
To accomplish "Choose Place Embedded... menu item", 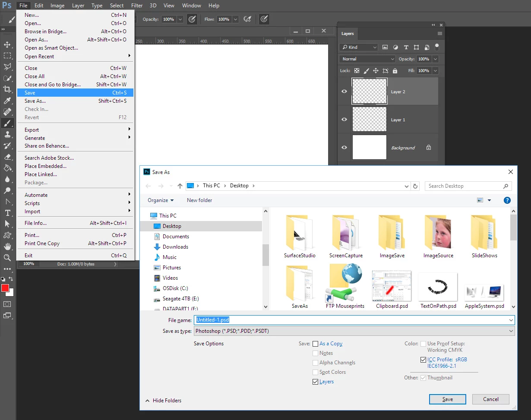I will [x=76, y=166].
